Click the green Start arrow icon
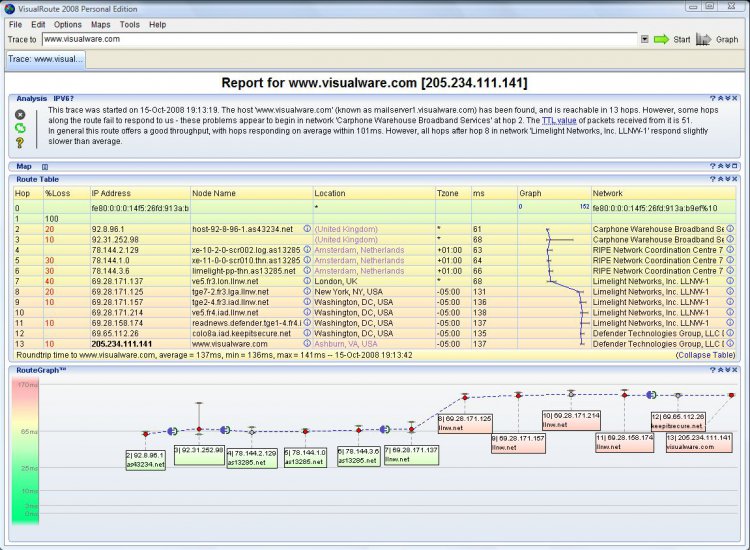 coord(661,39)
